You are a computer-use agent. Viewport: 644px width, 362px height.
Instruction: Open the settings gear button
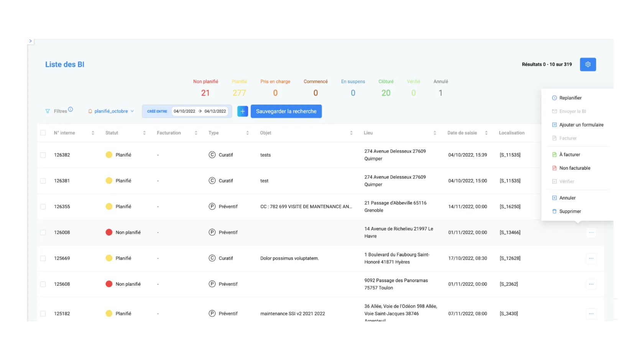pos(588,64)
